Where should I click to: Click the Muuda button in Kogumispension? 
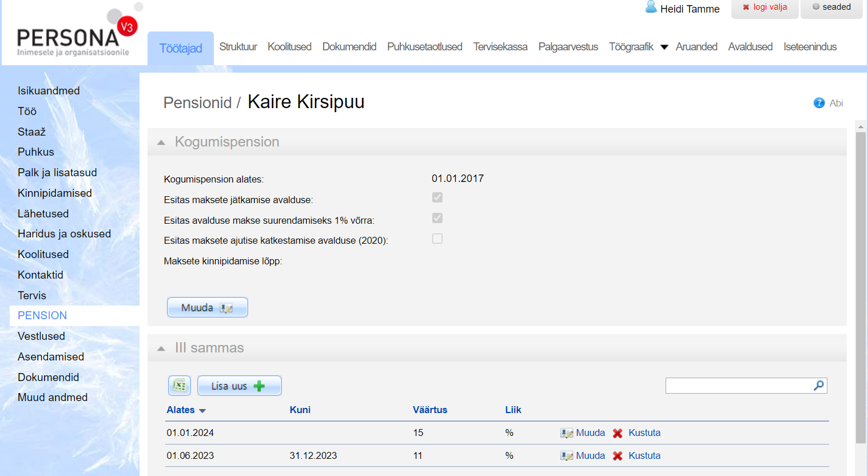[207, 307]
